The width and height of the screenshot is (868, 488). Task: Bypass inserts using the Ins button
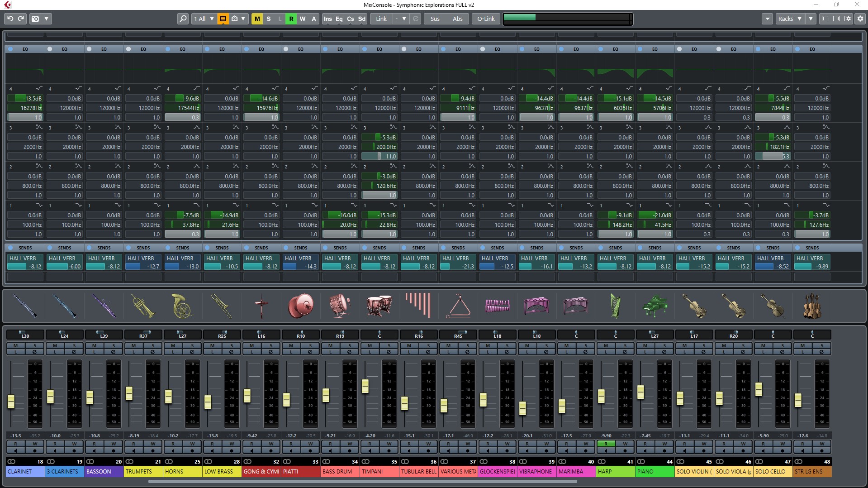coord(328,19)
